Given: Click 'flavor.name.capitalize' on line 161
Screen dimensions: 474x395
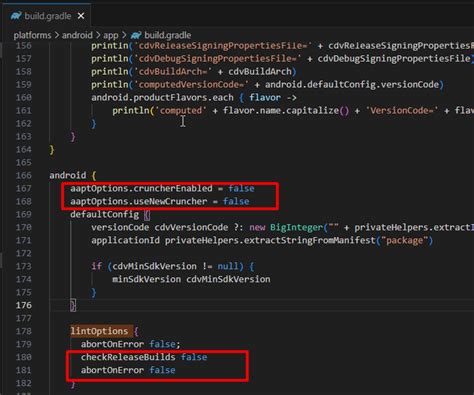Looking at the screenshot, I should 281,111.
